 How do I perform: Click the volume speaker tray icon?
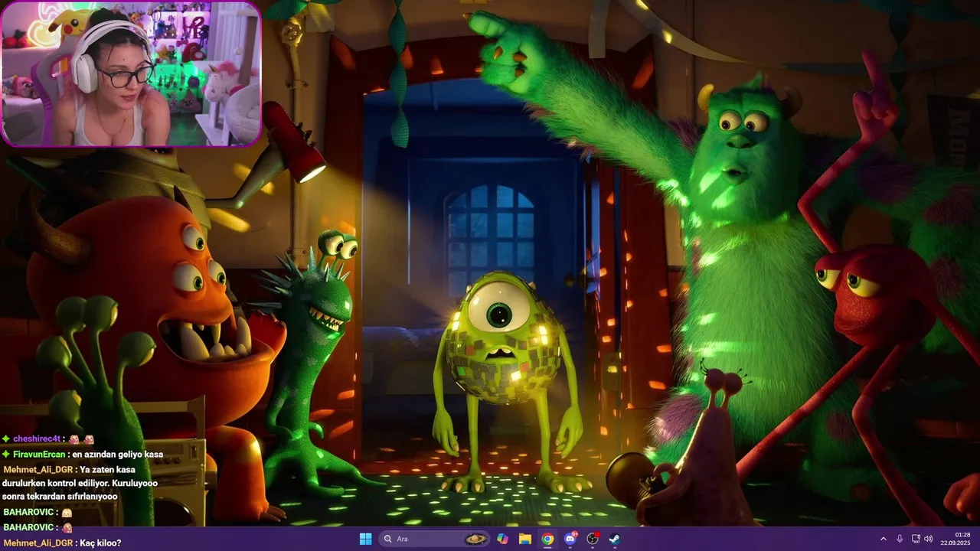click(x=929, y=539)
